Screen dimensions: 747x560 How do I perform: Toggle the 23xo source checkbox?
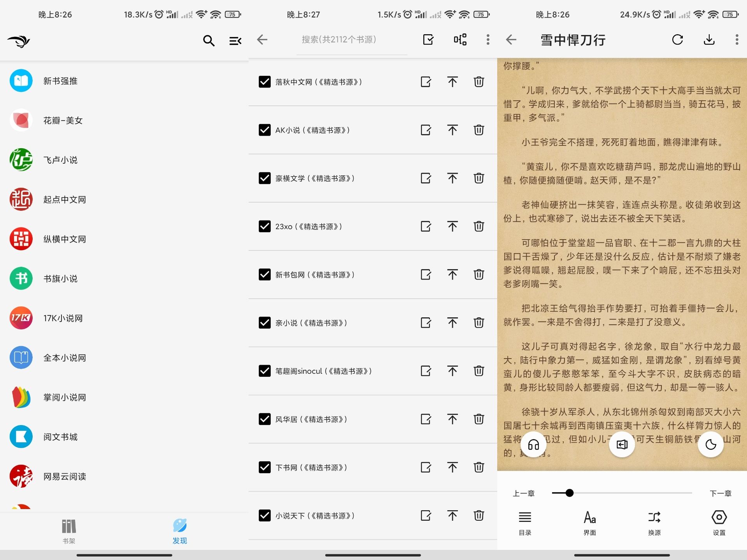(265, 226)
